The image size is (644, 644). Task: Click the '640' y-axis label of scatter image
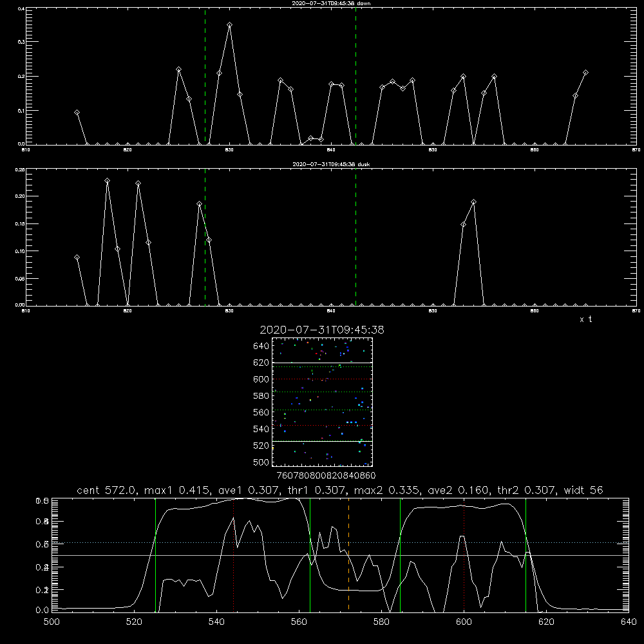click(x=261, y=346)
